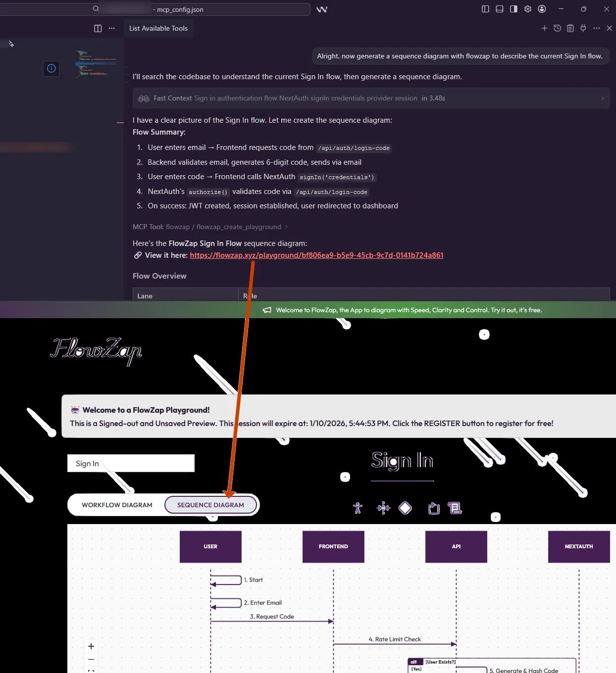Expand the Fast Context search result row

(371, 98)
